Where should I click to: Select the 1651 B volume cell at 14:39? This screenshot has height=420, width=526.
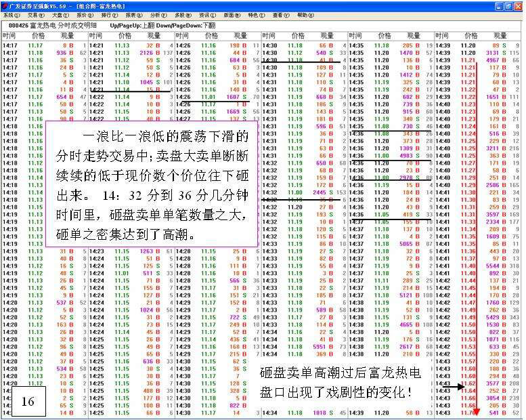496,97
